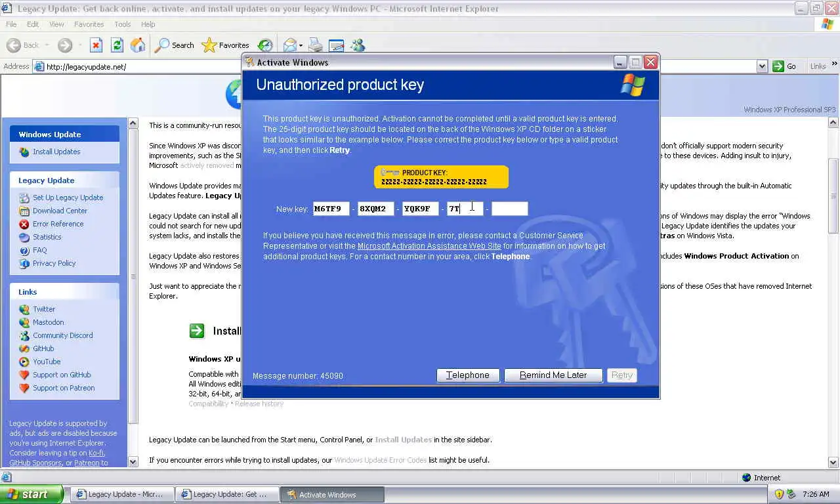Open Privacy Policy sidebar link
Screen dimensions: 840x504
[54, 263]
